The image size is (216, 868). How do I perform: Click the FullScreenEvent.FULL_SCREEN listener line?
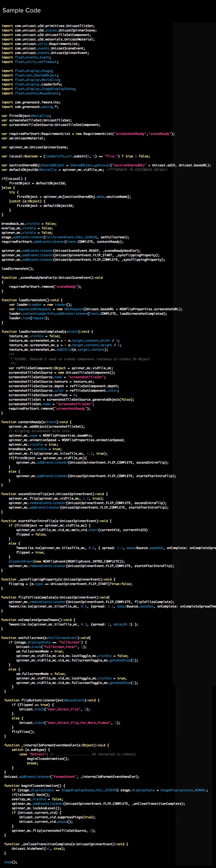[x=65, y=237]
